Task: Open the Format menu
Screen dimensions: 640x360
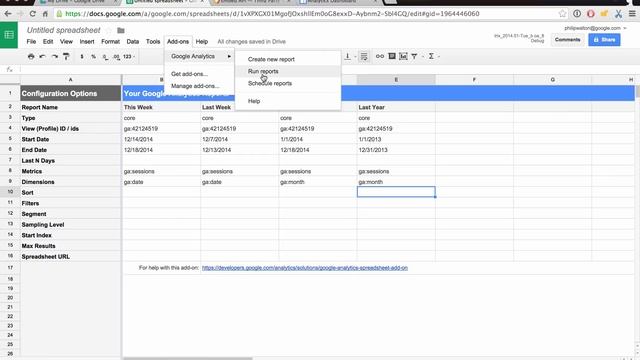Action: [111, 42]
